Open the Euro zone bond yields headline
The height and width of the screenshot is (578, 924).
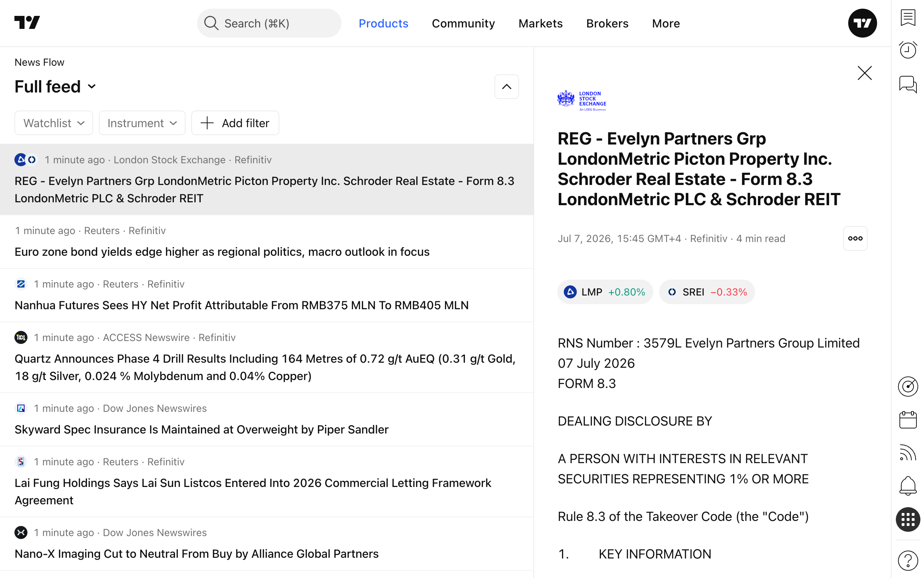point(222,252)
